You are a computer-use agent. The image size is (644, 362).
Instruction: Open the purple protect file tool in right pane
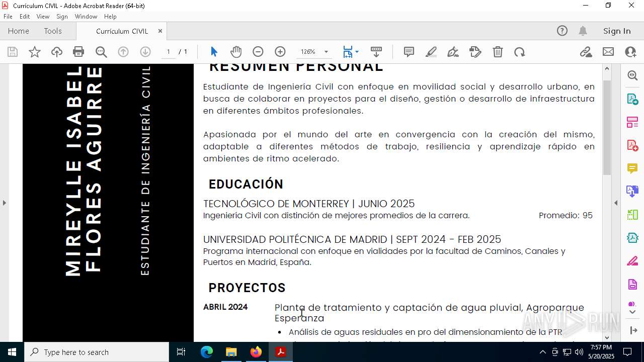[632, 284]
